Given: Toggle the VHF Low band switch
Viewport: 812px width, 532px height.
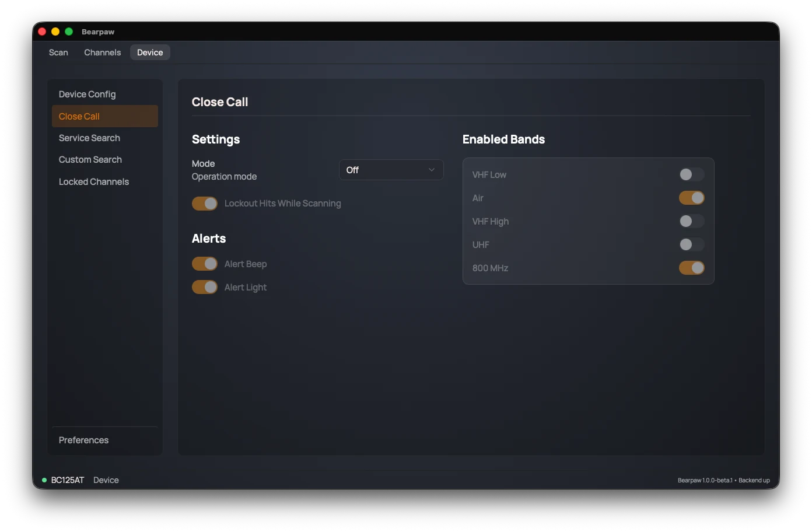Looking at the screenshot, I should coord(692,174).
